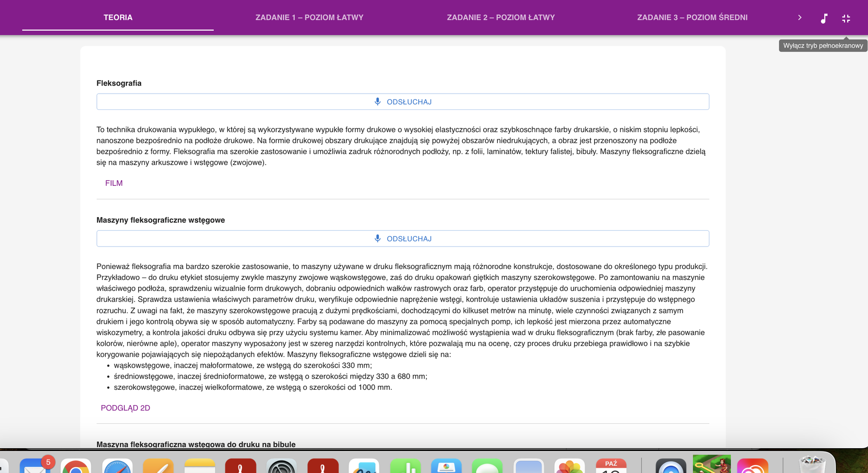Open Numbers app in the dock
This screenshot has height=473, width=868.
click(406, 467)
